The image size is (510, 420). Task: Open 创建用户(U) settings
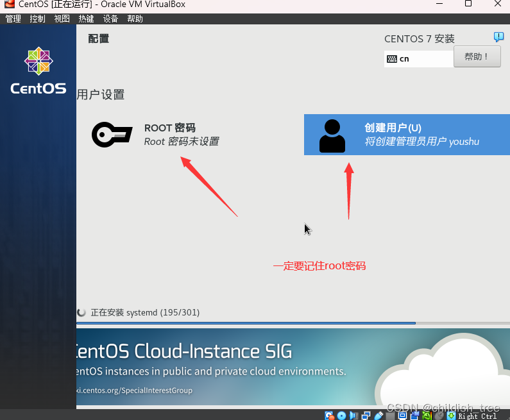click(407, 135)
